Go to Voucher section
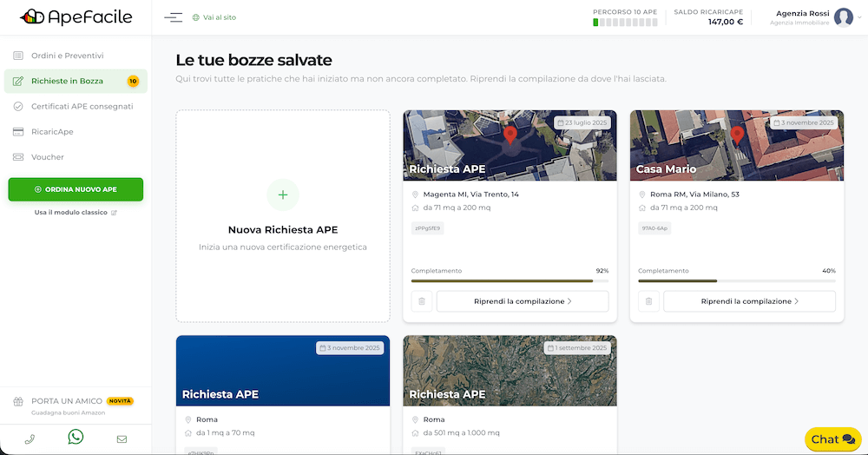The image size is (868, 455). point(48,157)
